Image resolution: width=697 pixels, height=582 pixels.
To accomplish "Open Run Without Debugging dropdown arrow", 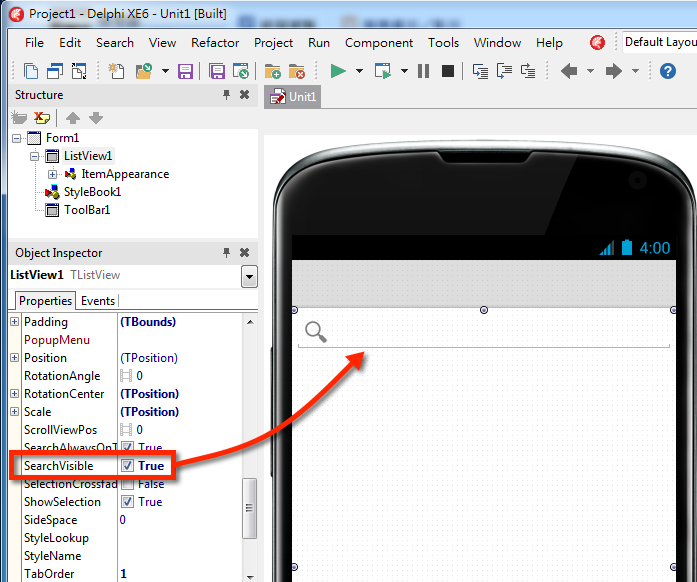I will pyautogui.click(x=404, y=71).
